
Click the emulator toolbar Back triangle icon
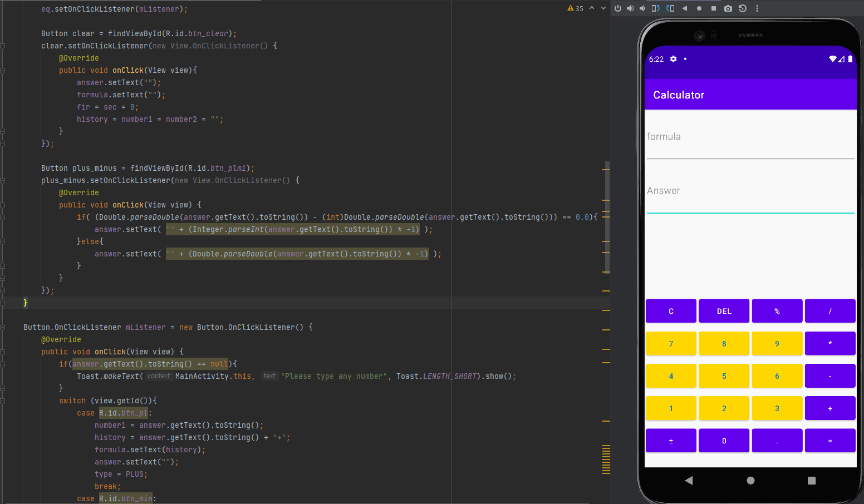click(x=685, y=8)
